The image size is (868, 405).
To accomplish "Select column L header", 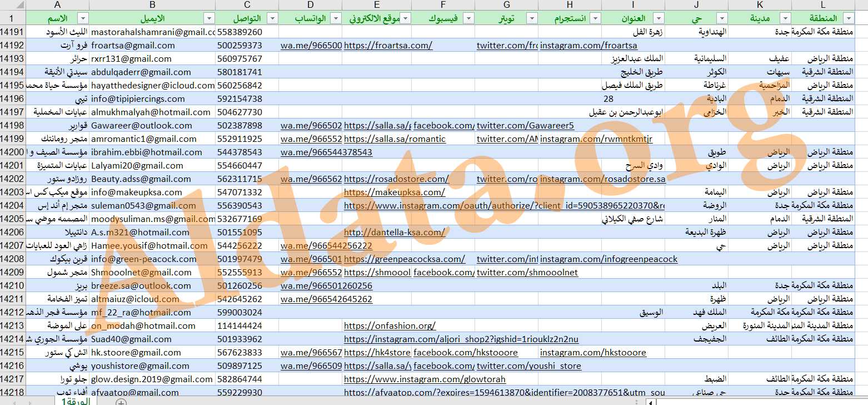I will [x=824, y=5].
